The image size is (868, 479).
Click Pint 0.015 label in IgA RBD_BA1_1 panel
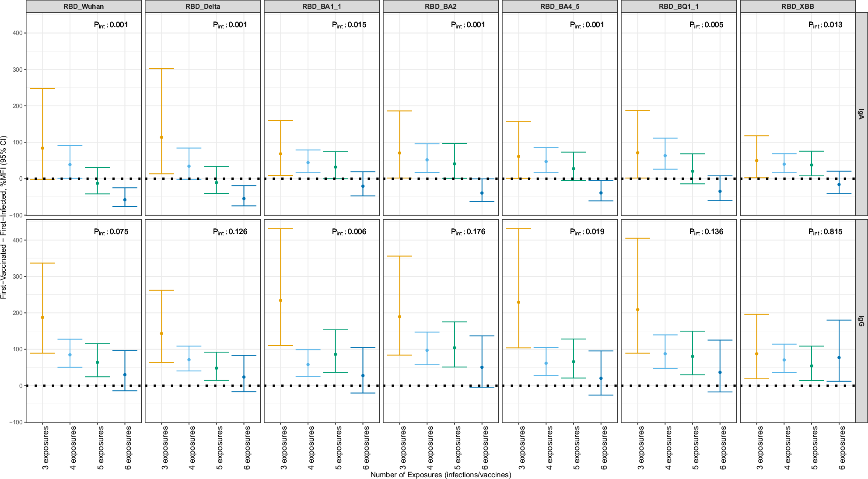click(349, 25)
